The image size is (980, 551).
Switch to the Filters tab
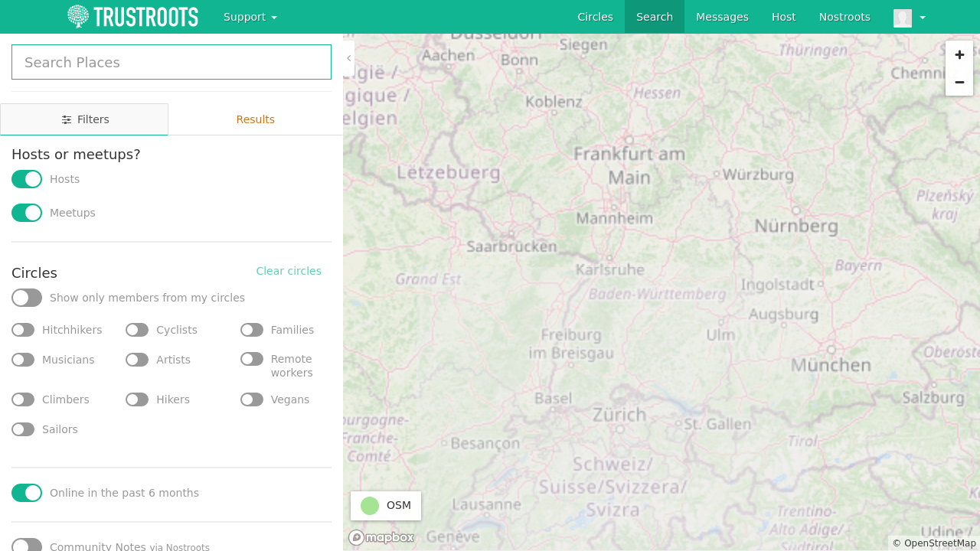coord(84,119)
